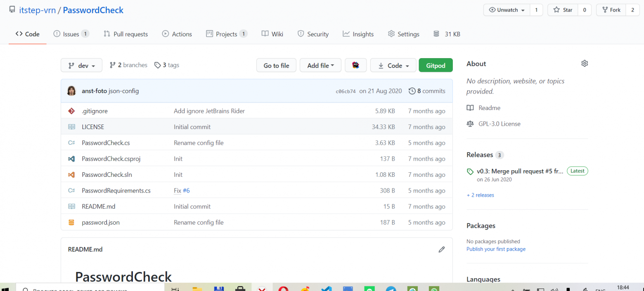The width and height of the screenshot is (644, 291).
Task: Show the + 2 releases link
Action: pyautogui.click(x=480, y=195)
